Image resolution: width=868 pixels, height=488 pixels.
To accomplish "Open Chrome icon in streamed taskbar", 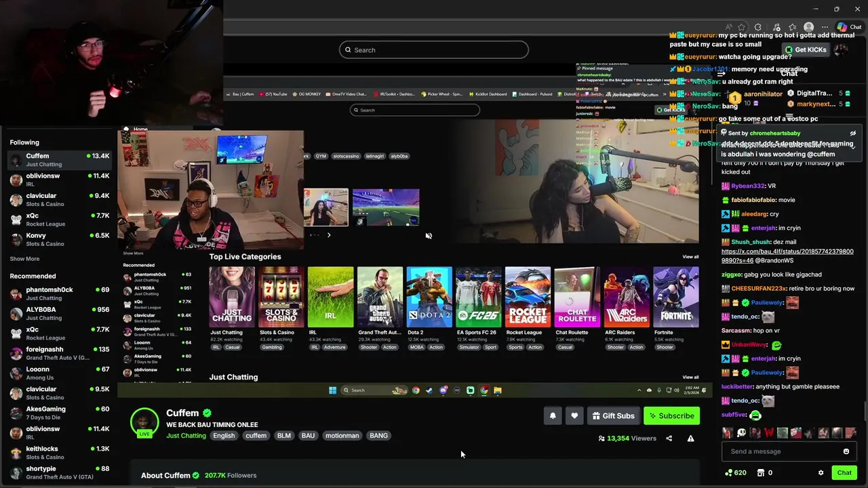I will pyautogui.click(x=416, y=390).
